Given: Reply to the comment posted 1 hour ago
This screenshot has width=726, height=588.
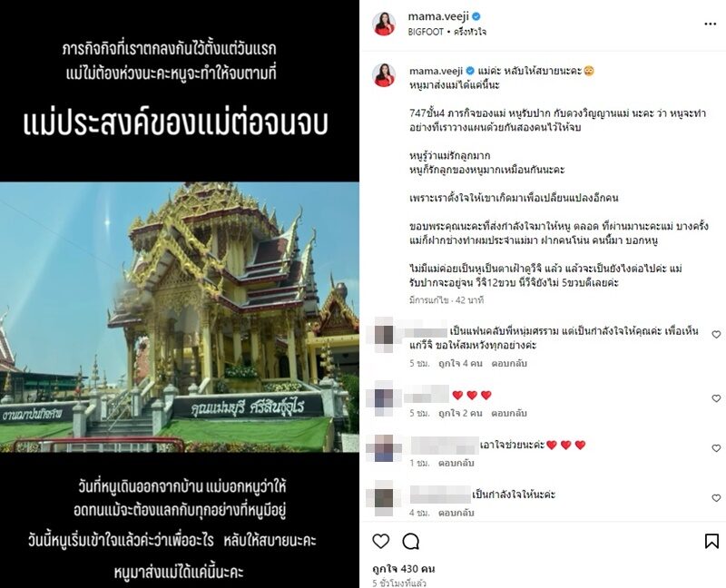Looking at the screenshot, I should tap(456, 463).
